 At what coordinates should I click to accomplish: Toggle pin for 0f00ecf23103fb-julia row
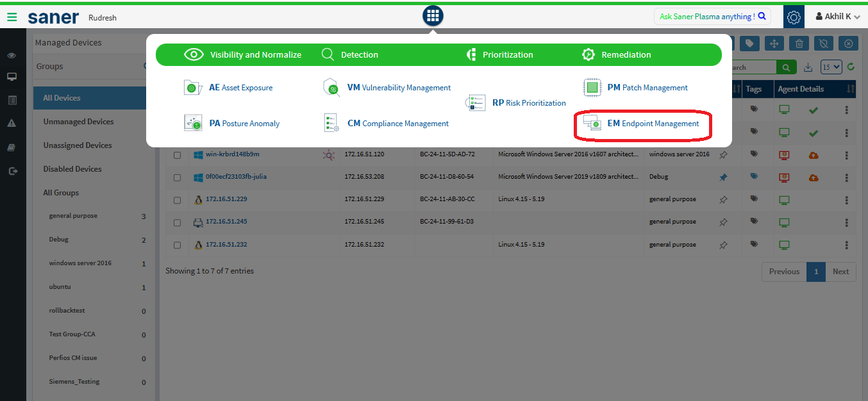pyautogui.click(x=723, y=177)
